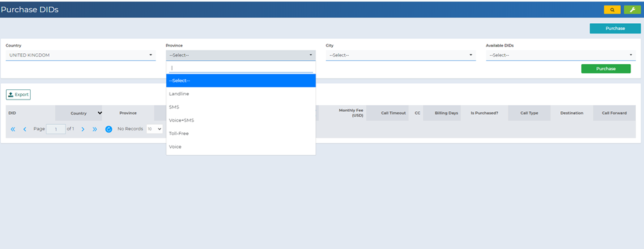Click the Monthly Fee (USD) column header

[x=342, y=113]
